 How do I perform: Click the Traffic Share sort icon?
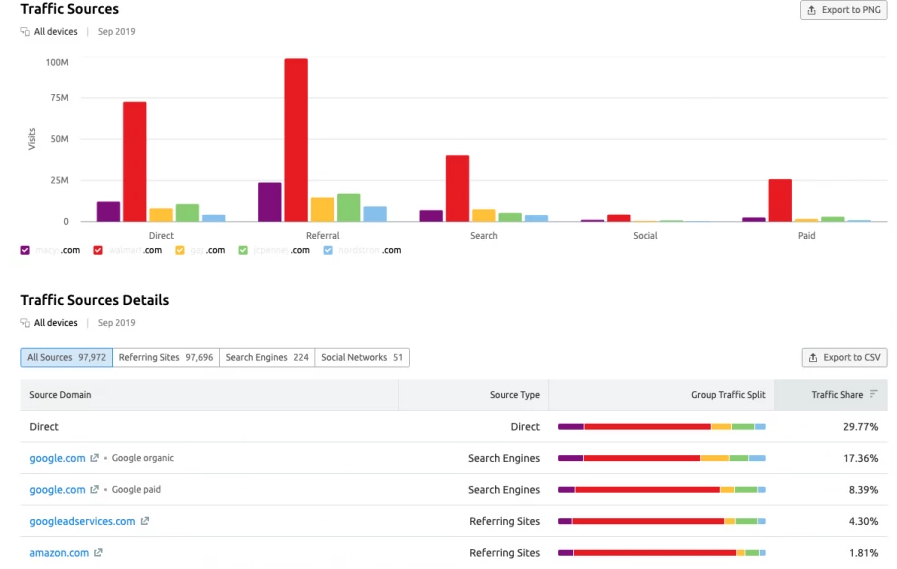click(x=874, y=395)
